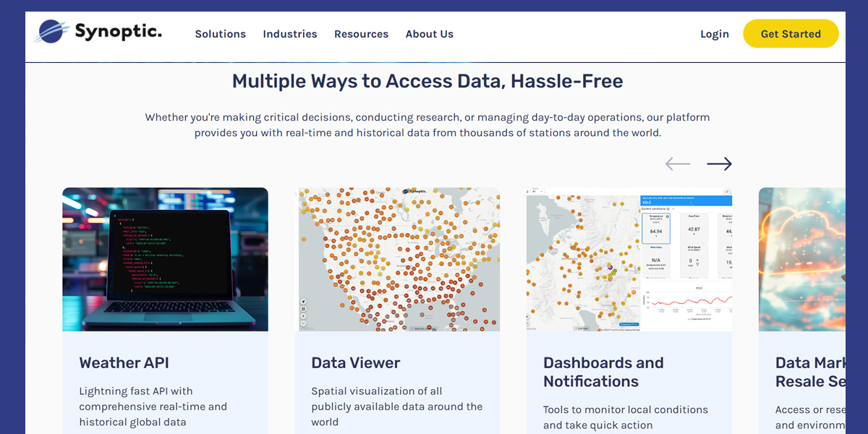Open the Solutions navigation menu

(220, 34)
